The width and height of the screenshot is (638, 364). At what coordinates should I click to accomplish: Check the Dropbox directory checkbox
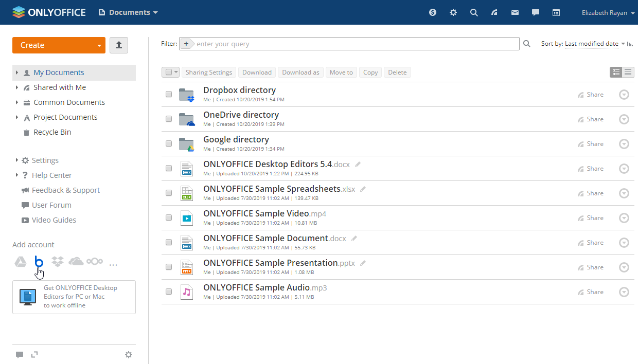click(169, 95)
